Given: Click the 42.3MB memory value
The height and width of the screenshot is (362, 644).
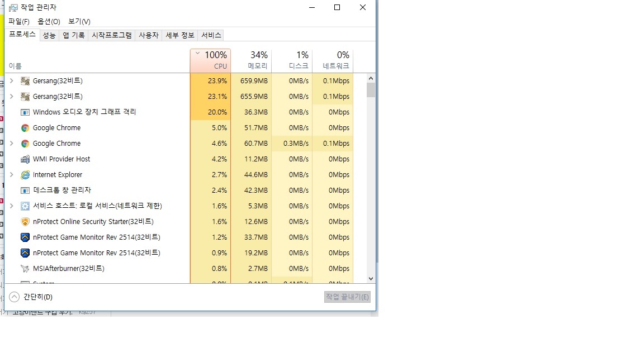Looking at the screenshot, I should (256, 190).
